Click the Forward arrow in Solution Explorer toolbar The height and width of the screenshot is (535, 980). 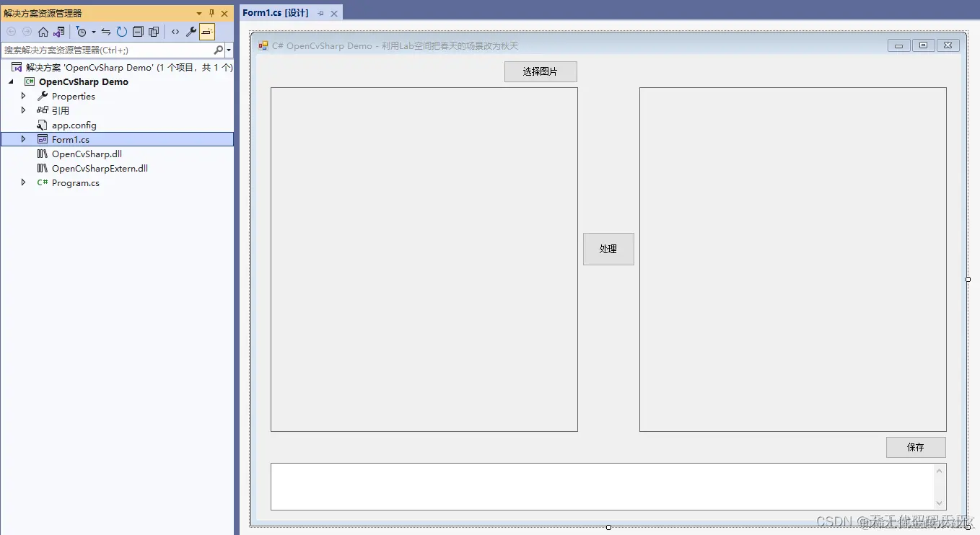coord(27,32)
